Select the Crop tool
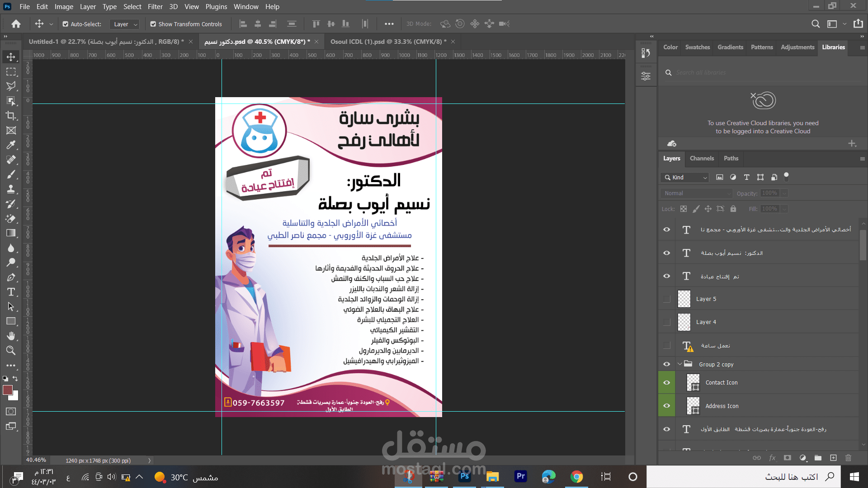Screen dimensions: 868x488 pos(11,116)
